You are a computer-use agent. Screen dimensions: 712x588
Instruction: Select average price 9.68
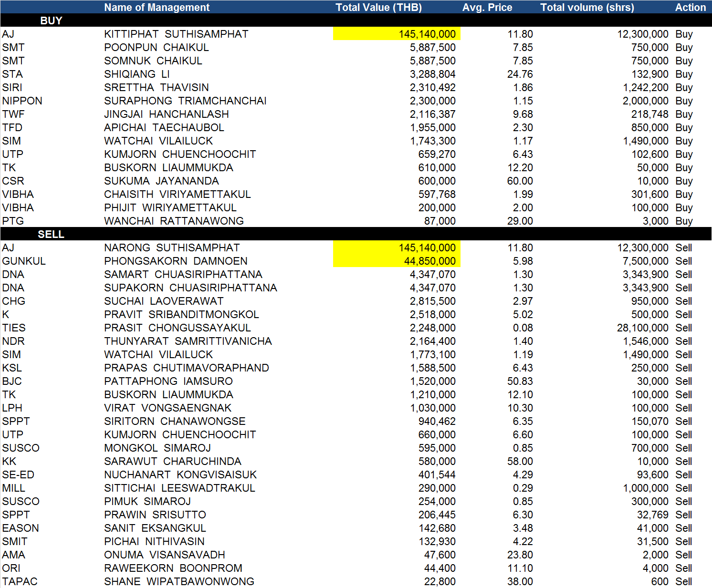tap(523, 114)
